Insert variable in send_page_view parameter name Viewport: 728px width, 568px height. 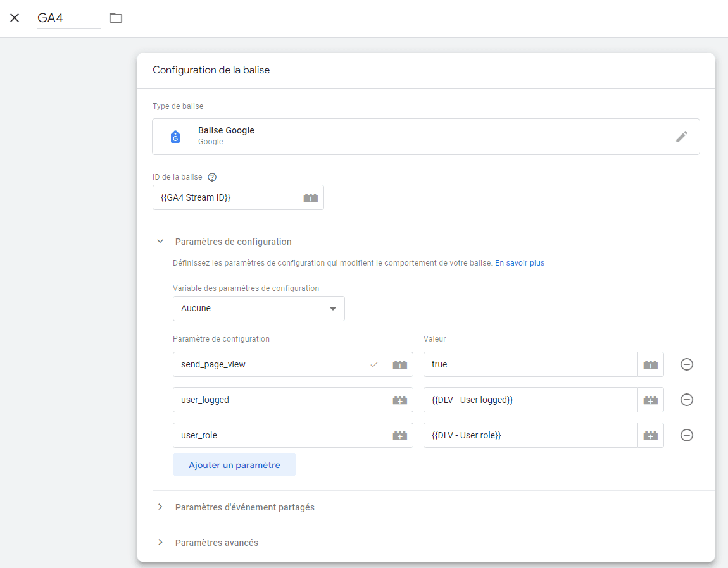point(399,364)
